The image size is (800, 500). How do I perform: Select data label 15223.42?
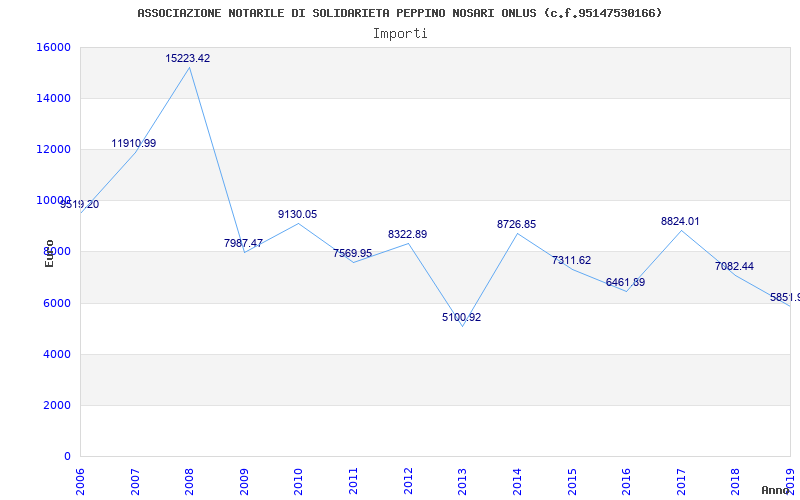[188, 58]
